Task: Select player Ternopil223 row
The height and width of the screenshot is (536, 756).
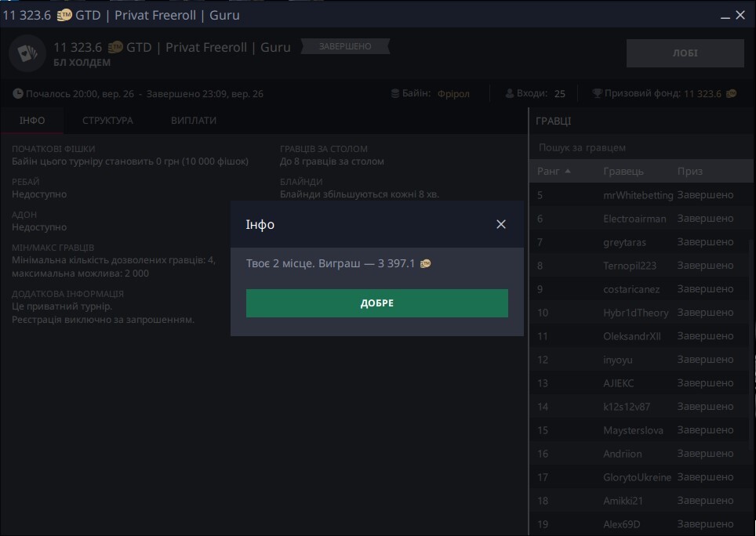Action: [x=630, y=266]
